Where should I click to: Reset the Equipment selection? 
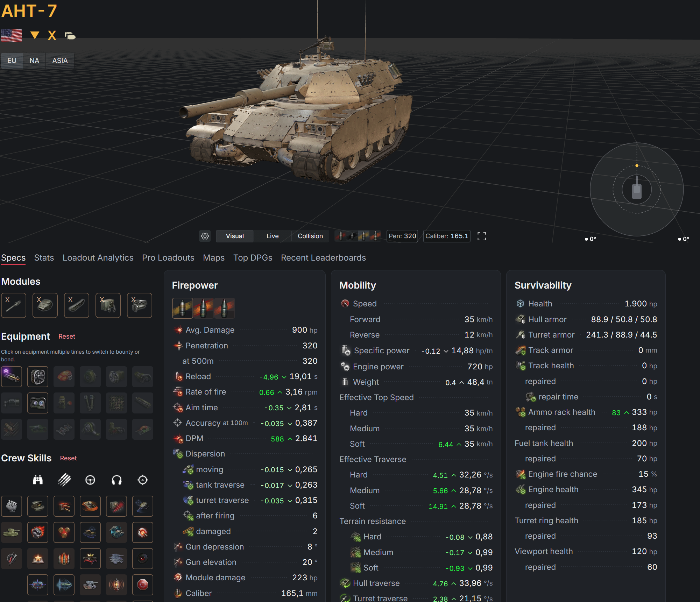coord(67,337)
